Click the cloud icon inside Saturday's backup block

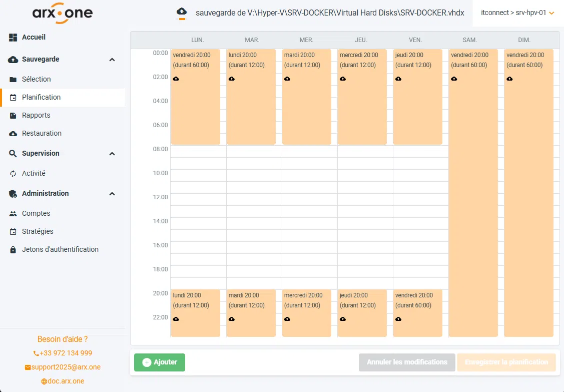point(454,79)
